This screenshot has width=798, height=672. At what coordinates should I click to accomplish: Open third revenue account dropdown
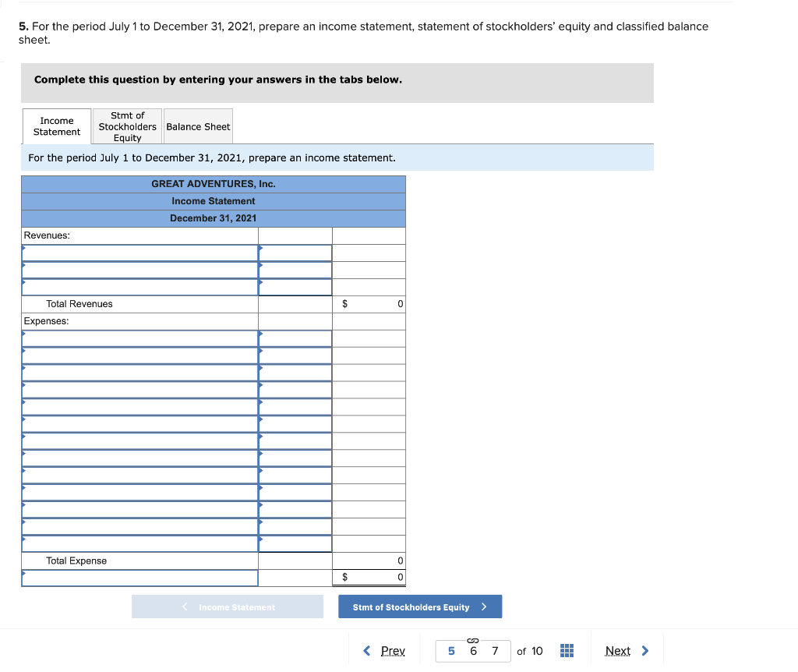tap(140, 287)
